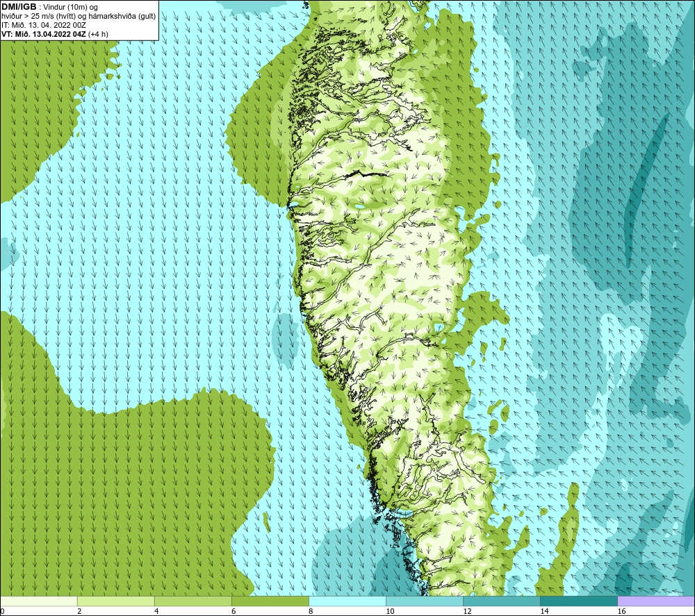Click the 'DMI/IGB' title text
695x616 pixels.
click(x=19, y=7)
